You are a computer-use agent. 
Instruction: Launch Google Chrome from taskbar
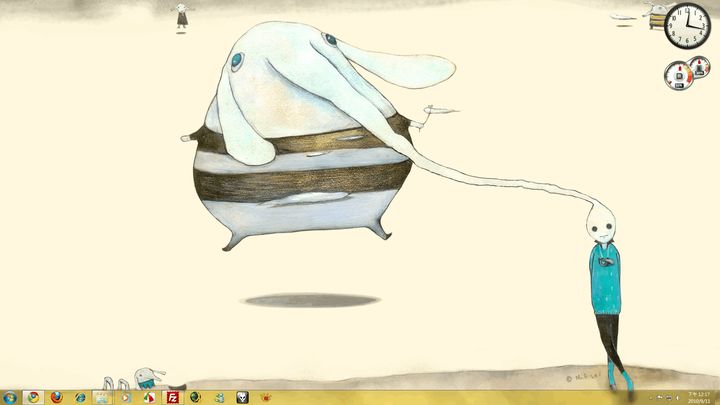(34, 397)
